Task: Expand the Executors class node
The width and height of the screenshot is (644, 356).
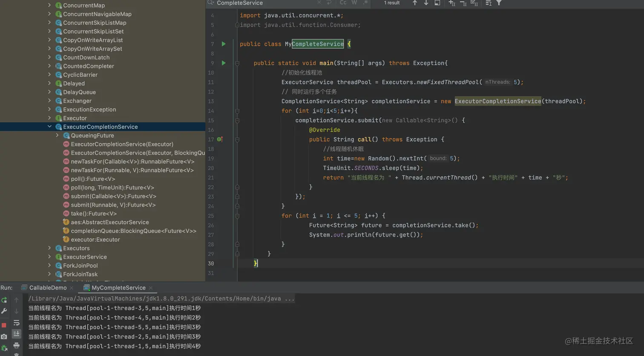Action: coord(49,248)
